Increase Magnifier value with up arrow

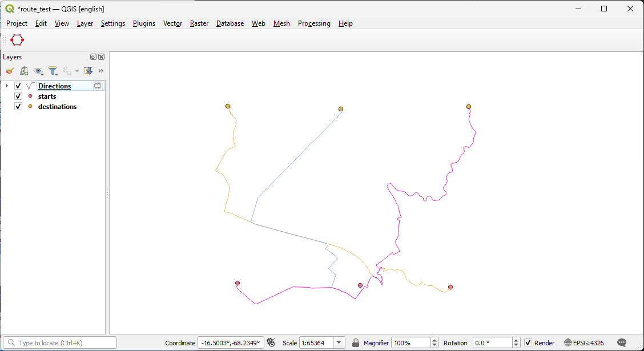[x=434, y=340]
